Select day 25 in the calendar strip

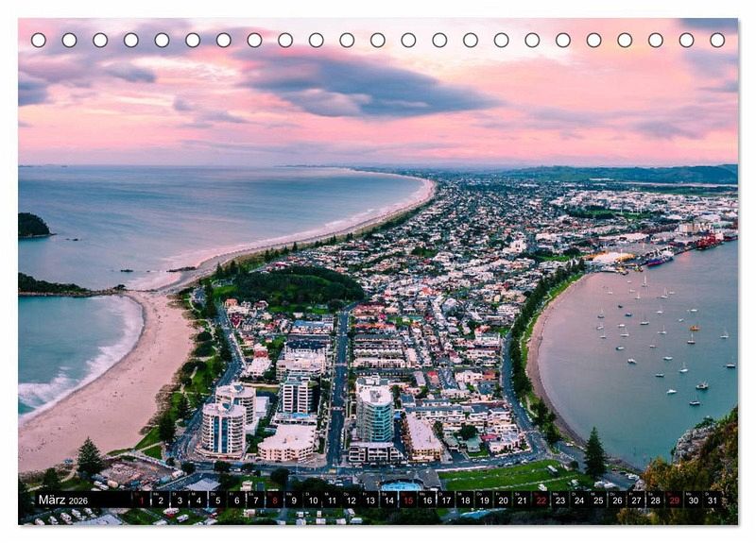click(x=598, y=500)
